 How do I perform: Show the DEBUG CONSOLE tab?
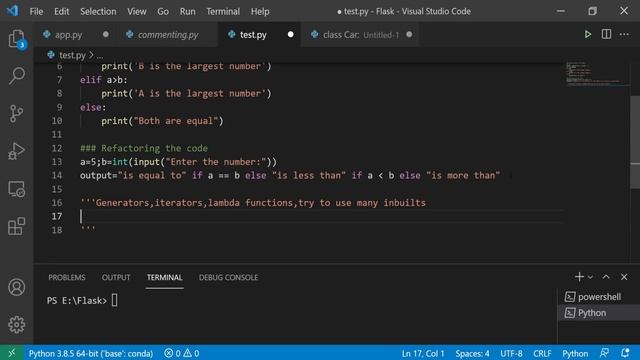[228, 278]
